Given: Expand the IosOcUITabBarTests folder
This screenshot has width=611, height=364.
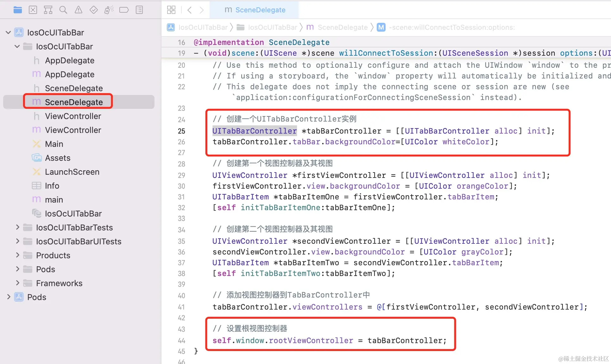Looking at the screenshot, I should point(17,227).
